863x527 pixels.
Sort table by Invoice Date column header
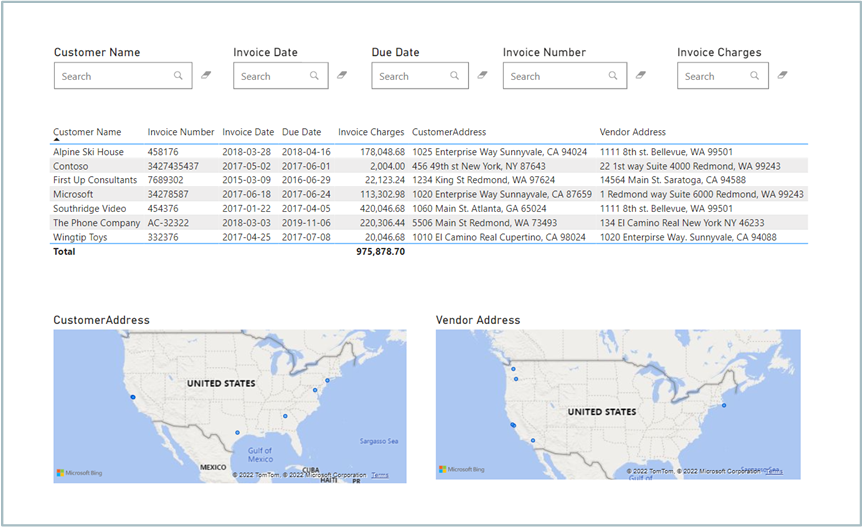[248, 132]
